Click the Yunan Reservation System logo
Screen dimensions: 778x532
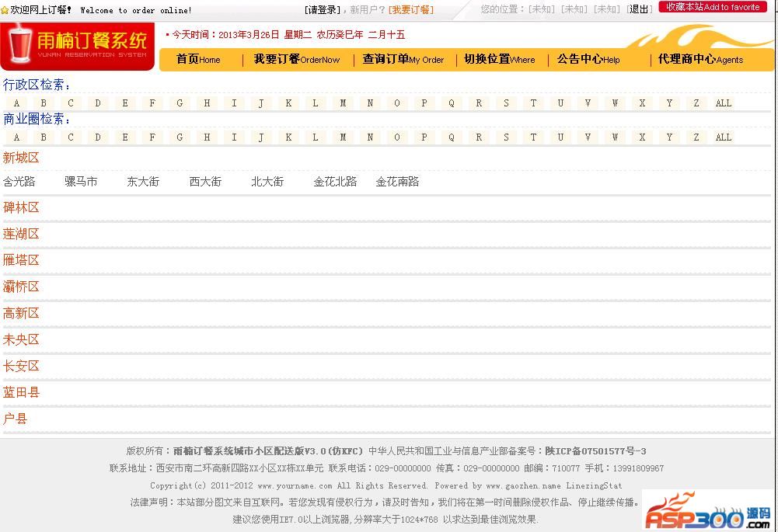(x=78, y=46)
